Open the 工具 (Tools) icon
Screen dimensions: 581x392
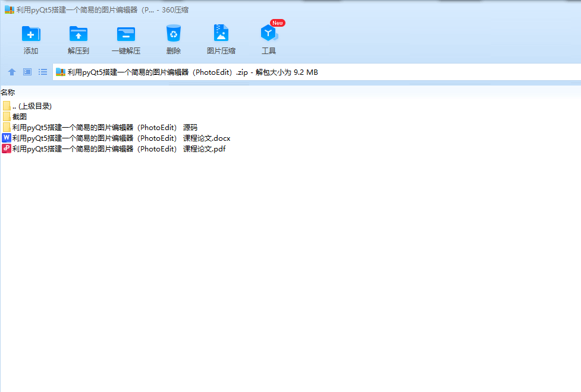[269, 33]
